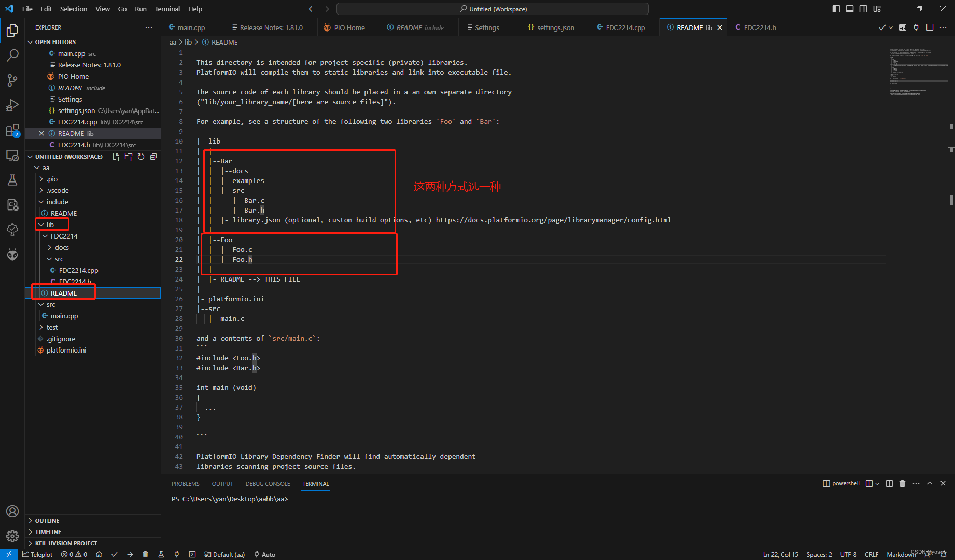Open the Remote window indicator in the status bar

click(9, 554)
